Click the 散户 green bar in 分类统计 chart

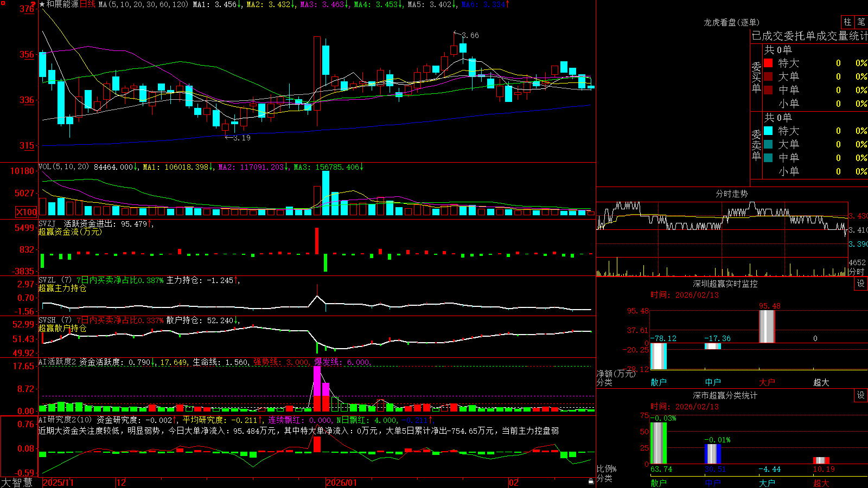point(659,443)
